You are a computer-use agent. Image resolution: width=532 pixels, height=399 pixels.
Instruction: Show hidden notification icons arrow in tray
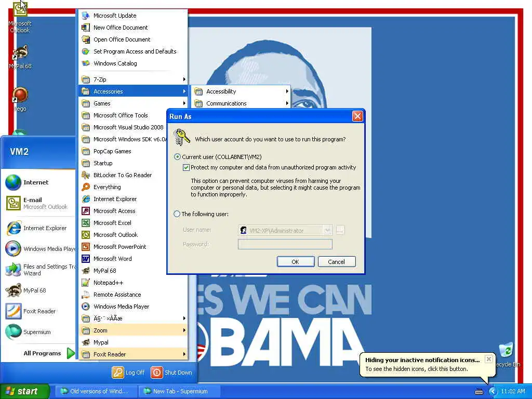tap(493, 392)
